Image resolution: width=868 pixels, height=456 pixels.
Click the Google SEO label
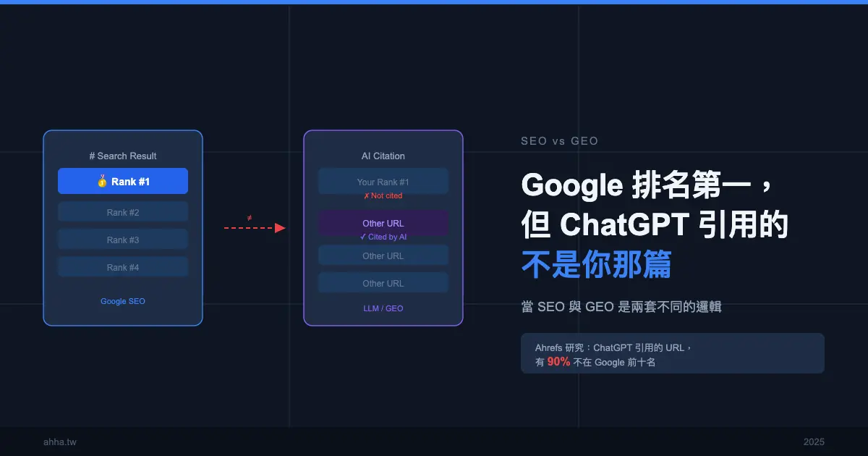pyautogui.click(x=123, y=301)
